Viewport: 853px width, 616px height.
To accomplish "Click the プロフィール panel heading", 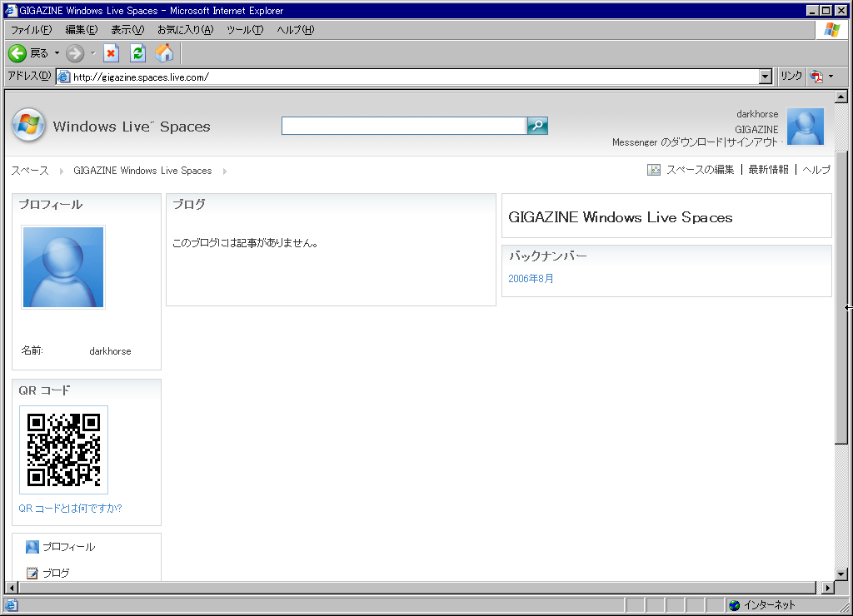I will (51, 205).
